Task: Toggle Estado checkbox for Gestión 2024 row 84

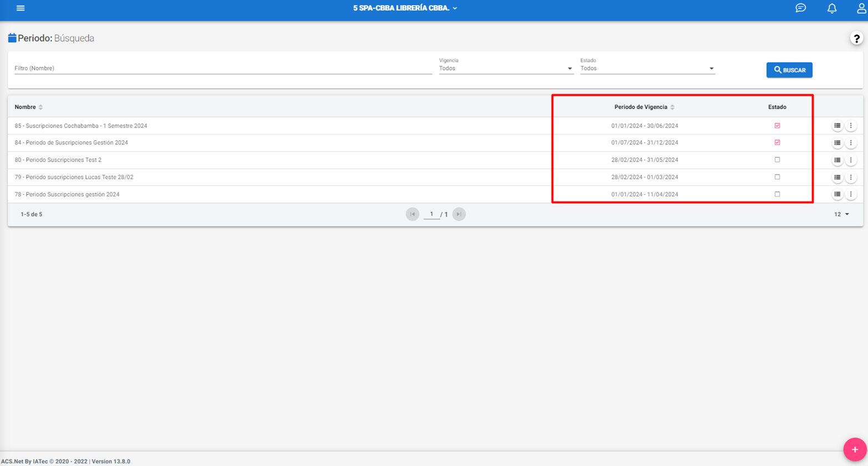Action: [x=777, y=143]
